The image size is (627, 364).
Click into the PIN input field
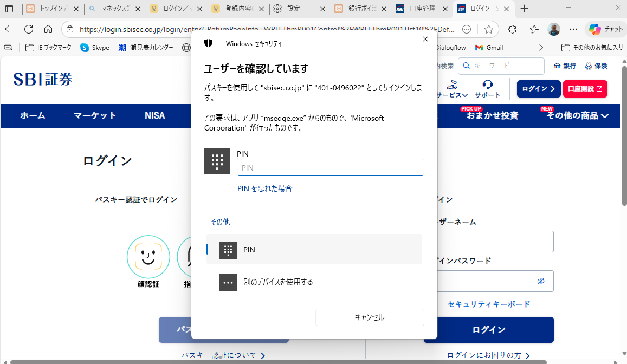point(331,168)
